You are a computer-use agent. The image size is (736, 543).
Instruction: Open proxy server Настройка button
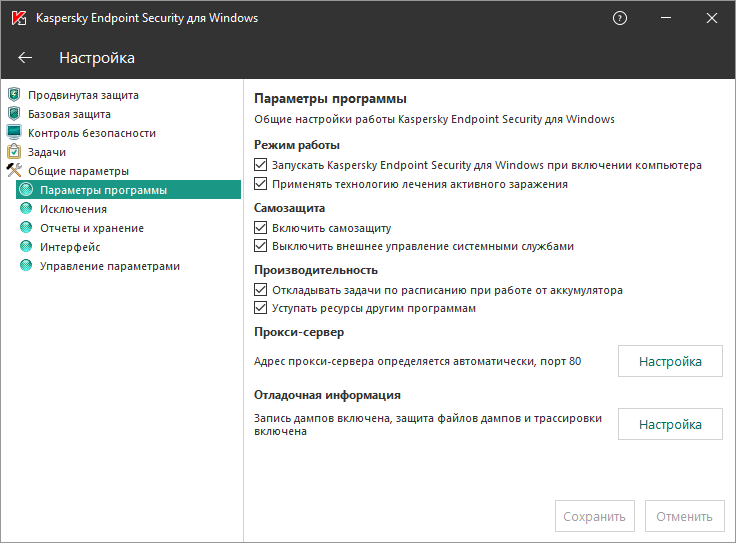point(670,361)
